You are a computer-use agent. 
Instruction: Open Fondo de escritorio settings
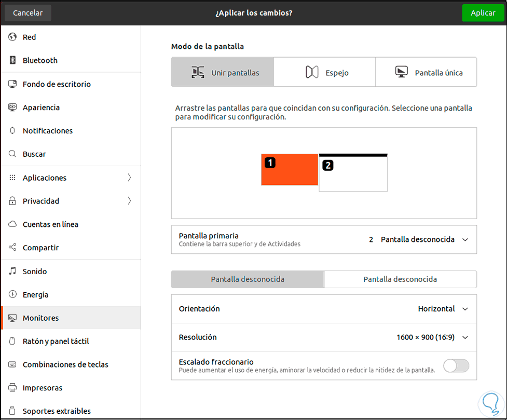[57, 84]
